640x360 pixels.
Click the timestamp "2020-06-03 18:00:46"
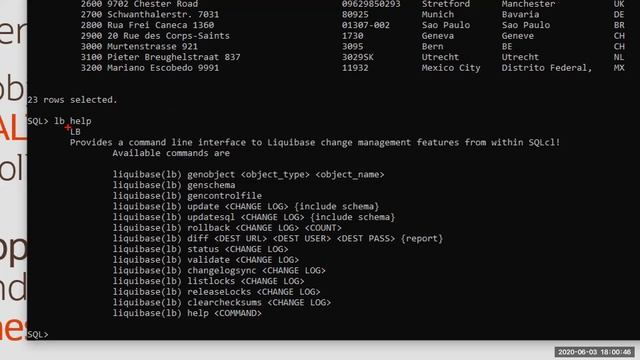594,352
